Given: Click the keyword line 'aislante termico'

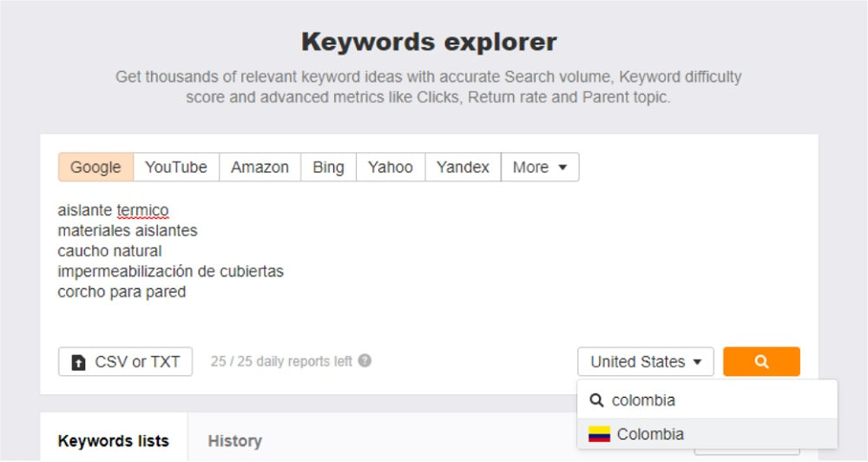Looking at the screenshot, I should pos(113,210).
